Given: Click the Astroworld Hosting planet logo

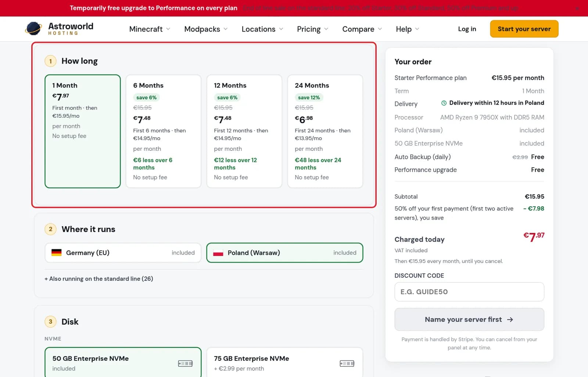Looking at the screenshot, I should 33,29.
